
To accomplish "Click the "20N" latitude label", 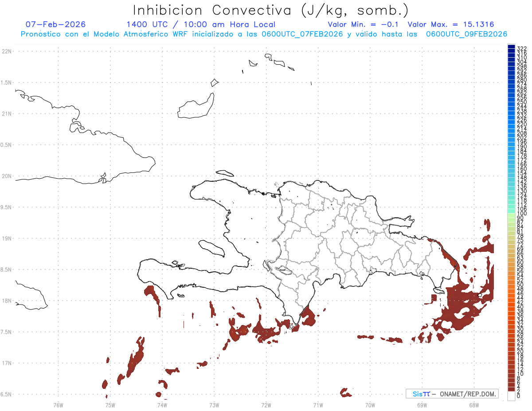I will pyautogui.click(x=6, y=176).
